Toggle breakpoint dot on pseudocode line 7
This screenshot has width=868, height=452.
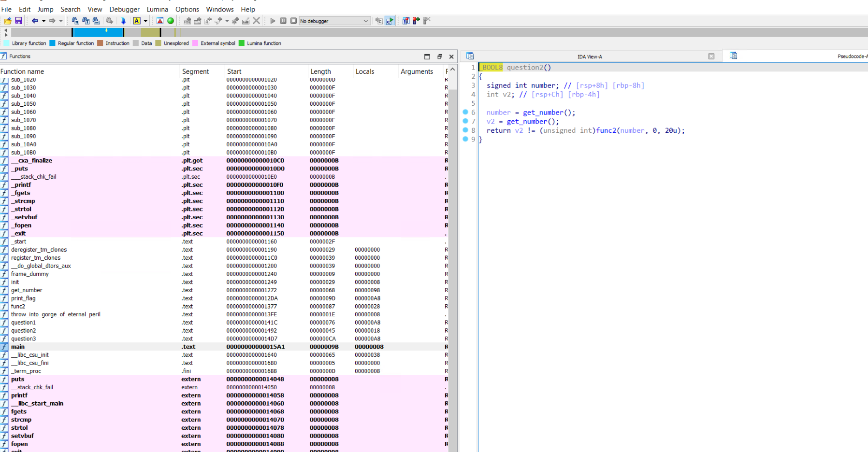(x=465, y=121)
